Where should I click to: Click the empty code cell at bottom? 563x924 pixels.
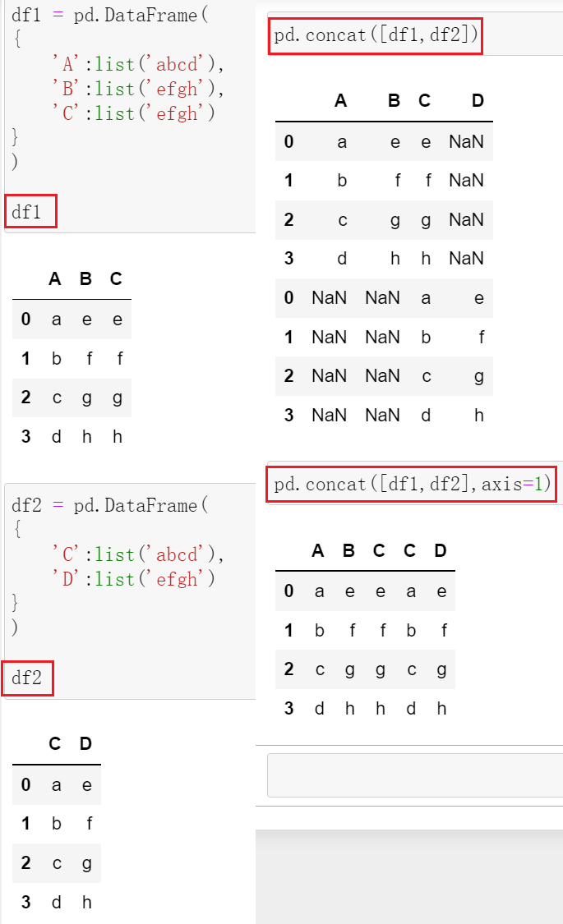(415, 775)
